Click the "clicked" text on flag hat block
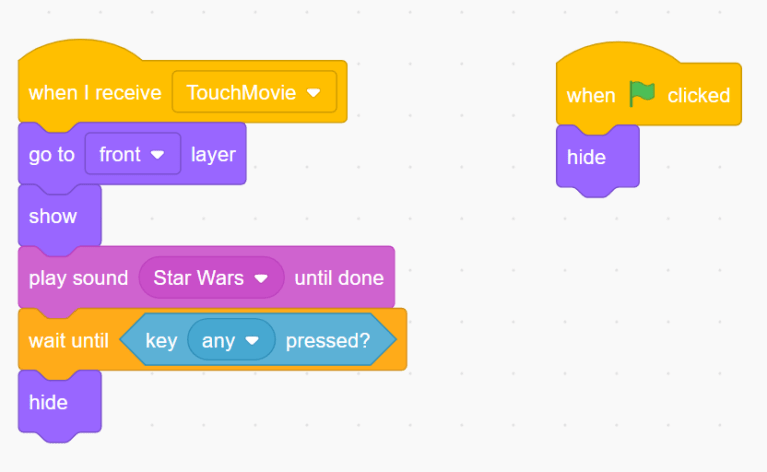 (699, 96)
